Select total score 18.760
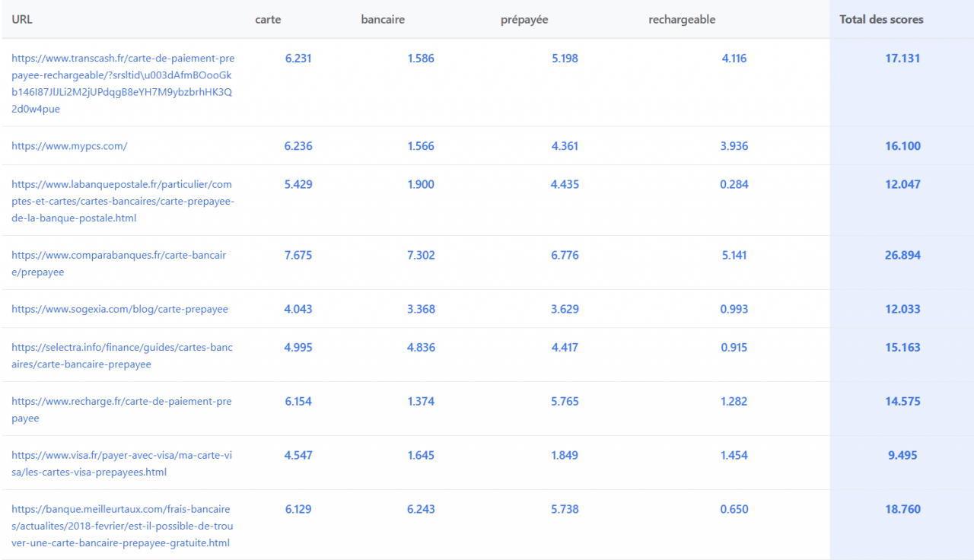This screenshot has height=560, width=974. point(902,509)
